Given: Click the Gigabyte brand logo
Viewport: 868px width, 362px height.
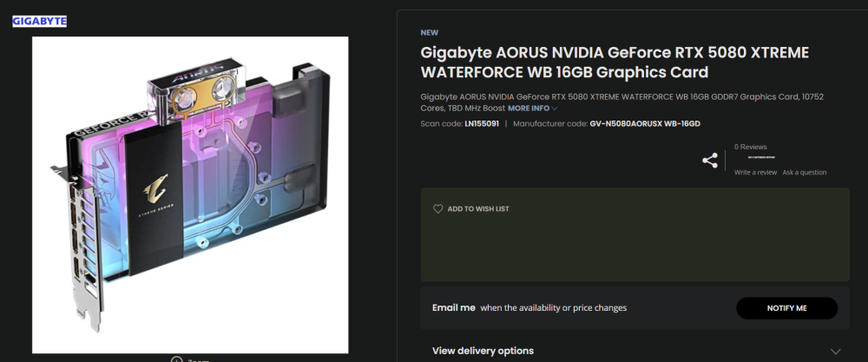Looking at the screenshot, I should click(39, 22).
